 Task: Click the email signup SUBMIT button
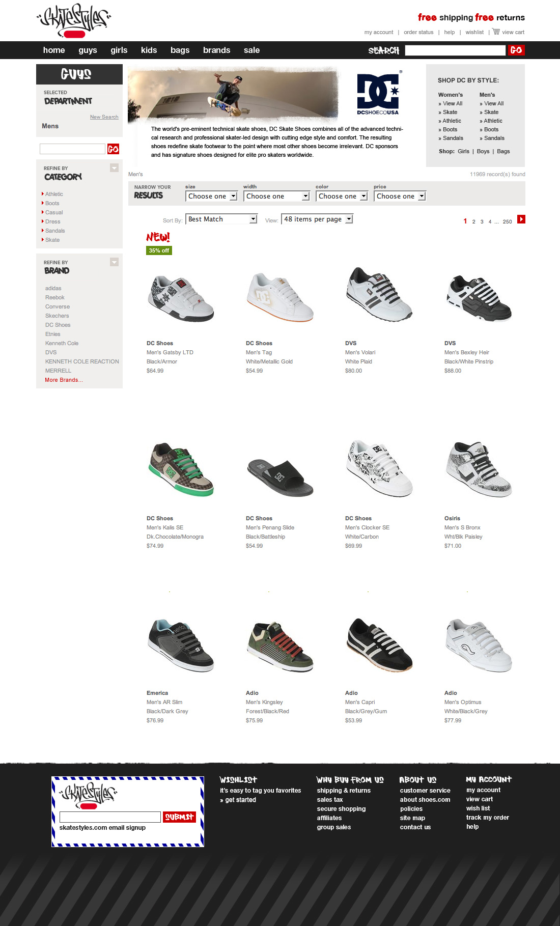(x=179, y=817)
